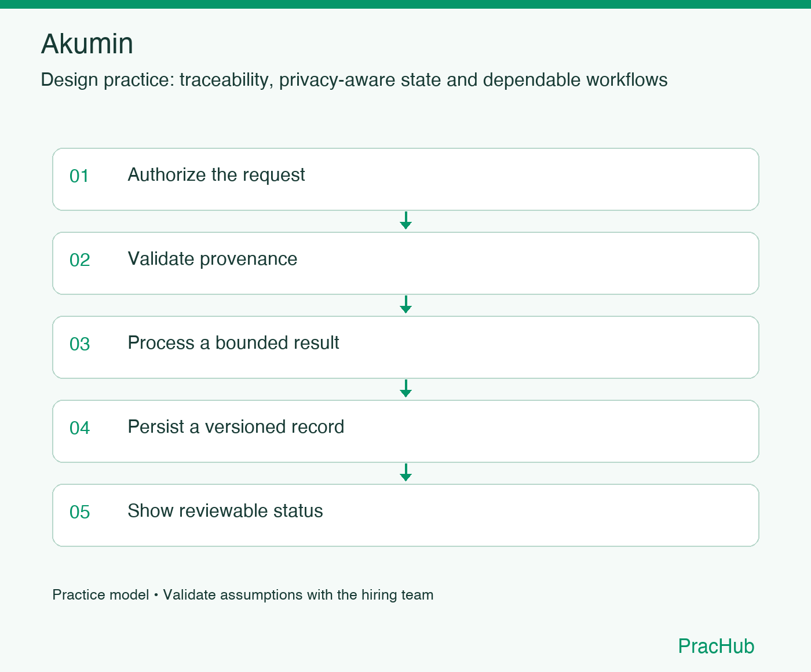This screenshot has height=672, width=811.
Task: Click step card 'Authorize the request'
Action: point(405,179)
